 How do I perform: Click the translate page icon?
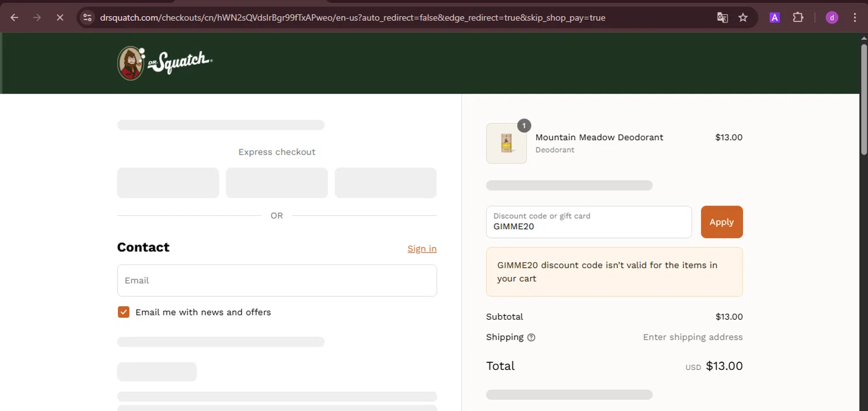[x=722, y=17]
